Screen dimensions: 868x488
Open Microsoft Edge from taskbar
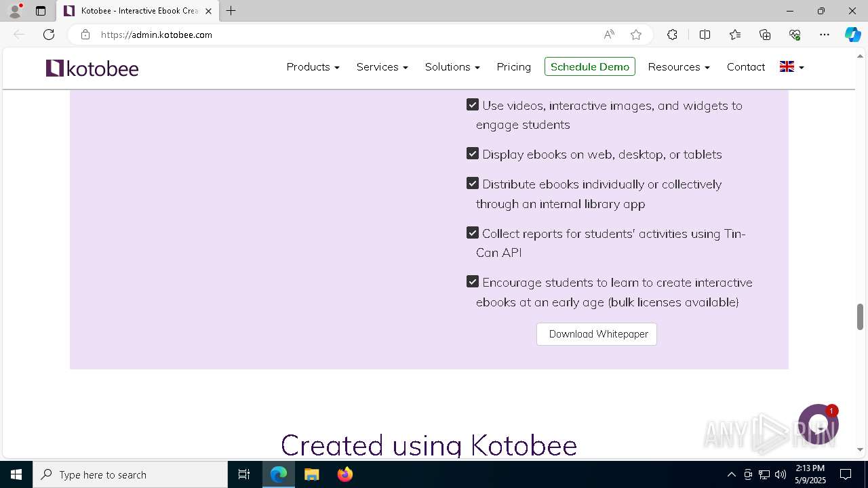click(x=279, y=474)
